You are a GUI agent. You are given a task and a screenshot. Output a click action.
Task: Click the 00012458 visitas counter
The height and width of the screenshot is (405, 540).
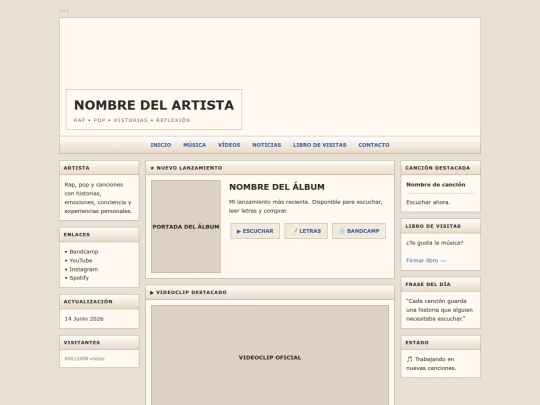coord(84,359)
